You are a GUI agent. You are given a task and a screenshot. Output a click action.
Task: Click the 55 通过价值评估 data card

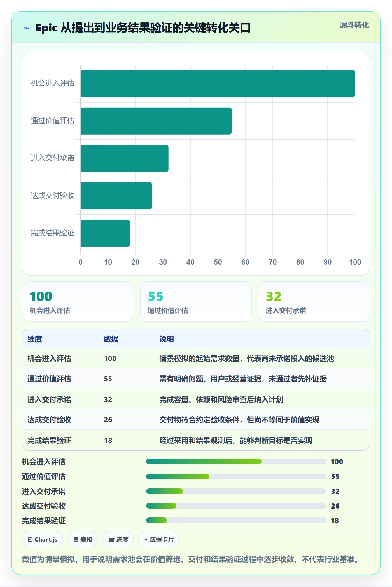[x=196, y=302]
